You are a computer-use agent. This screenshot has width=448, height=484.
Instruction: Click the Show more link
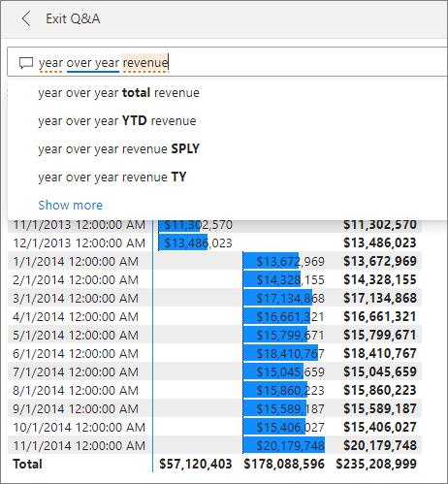click(x=71, y=206)
